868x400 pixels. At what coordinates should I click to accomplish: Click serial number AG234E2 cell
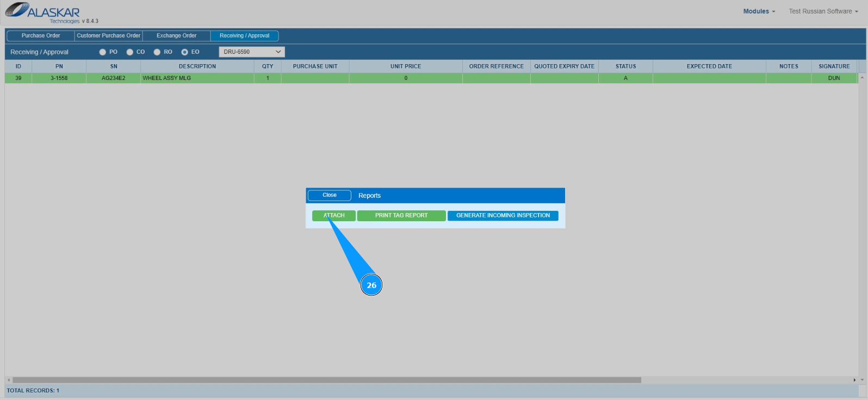pos(114,78)
